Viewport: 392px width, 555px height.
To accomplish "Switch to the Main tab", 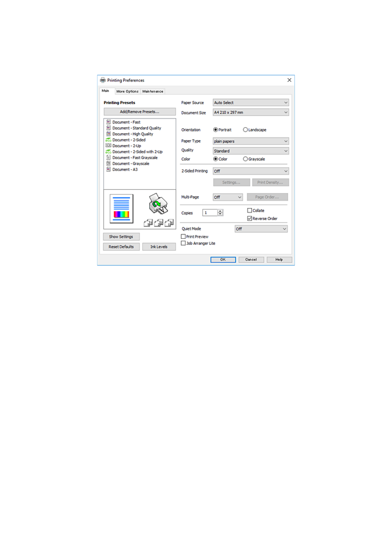I will [106, 91].
